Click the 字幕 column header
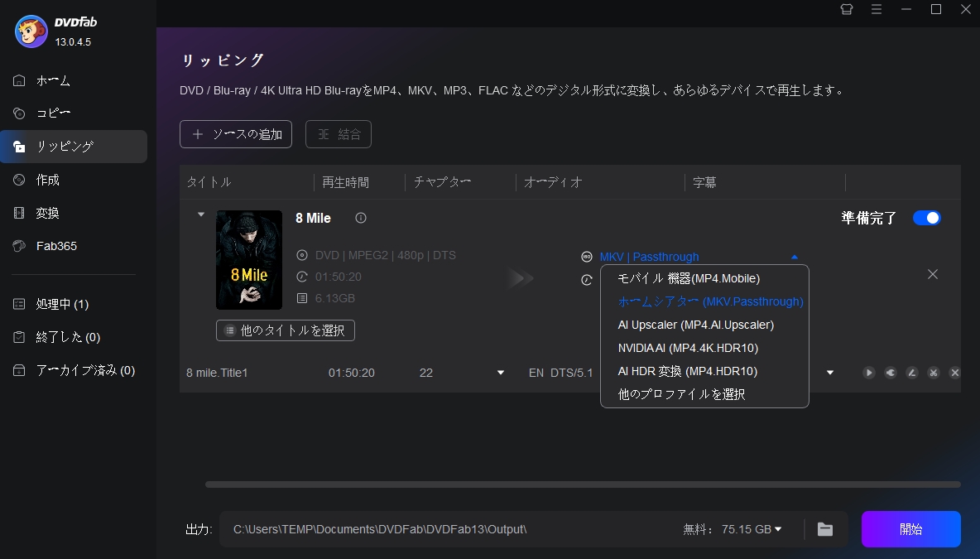Viewport: 980px width, 559px height. pyautogui.click(x=704, y=182)
